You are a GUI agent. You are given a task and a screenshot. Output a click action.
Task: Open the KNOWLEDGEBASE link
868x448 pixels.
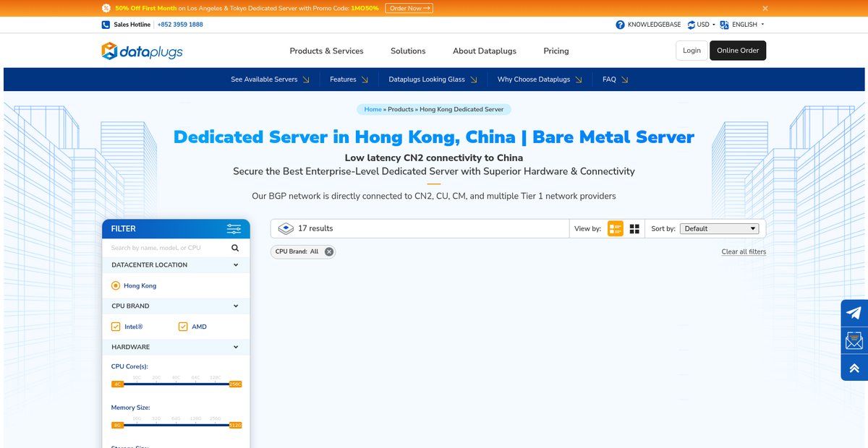tap(654, 25)
